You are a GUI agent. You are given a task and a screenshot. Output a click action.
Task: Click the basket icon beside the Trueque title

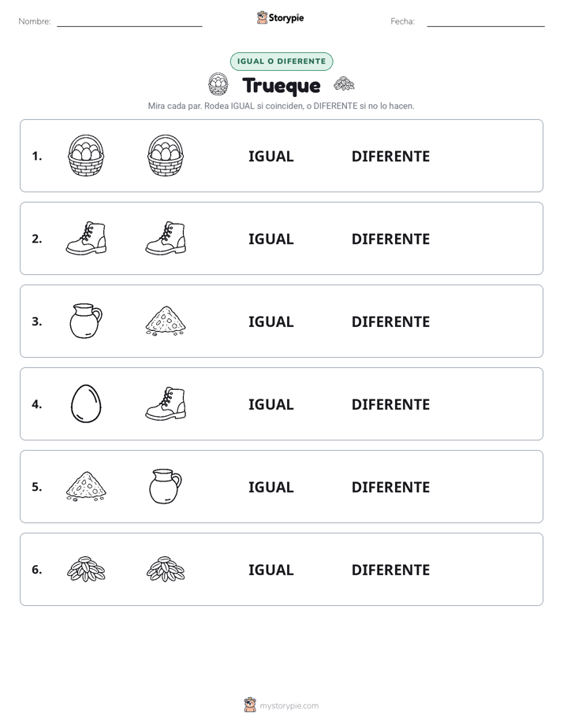point(218,84)
